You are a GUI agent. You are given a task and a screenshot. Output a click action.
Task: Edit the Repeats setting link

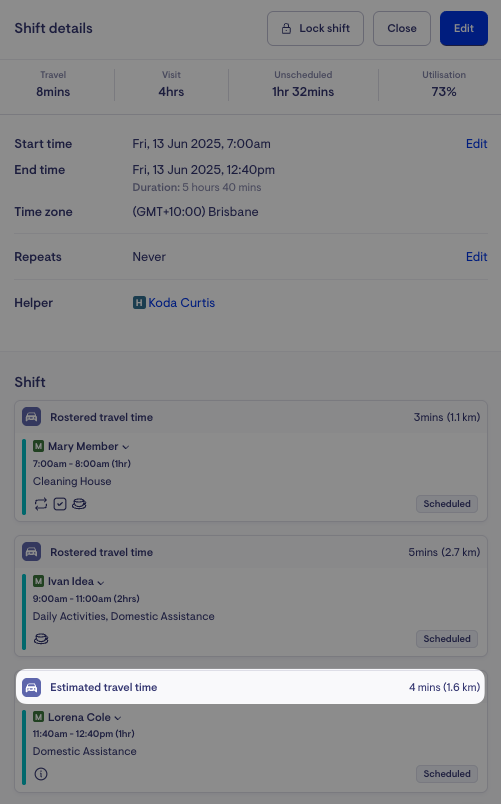pos(476,256)
